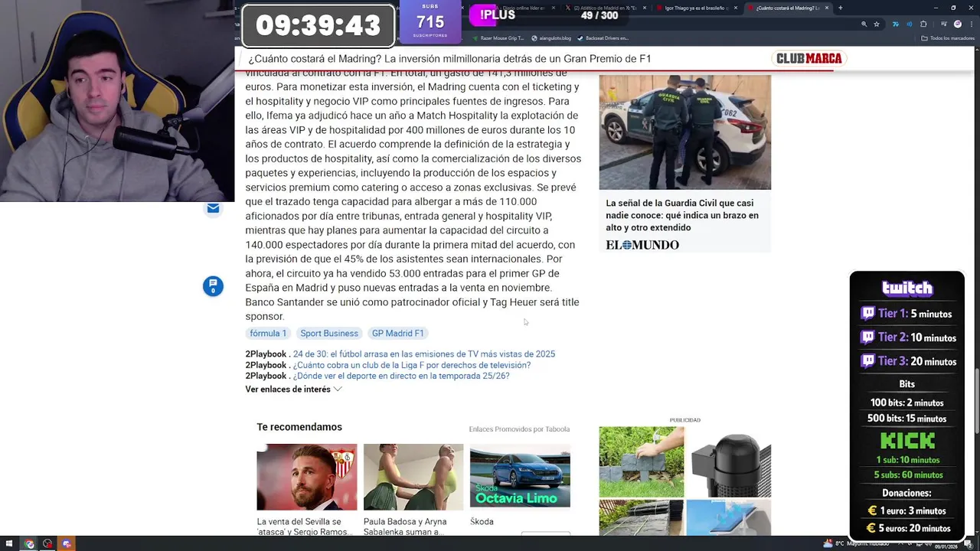Click the mail share icon beside the article

click(213, 208)
